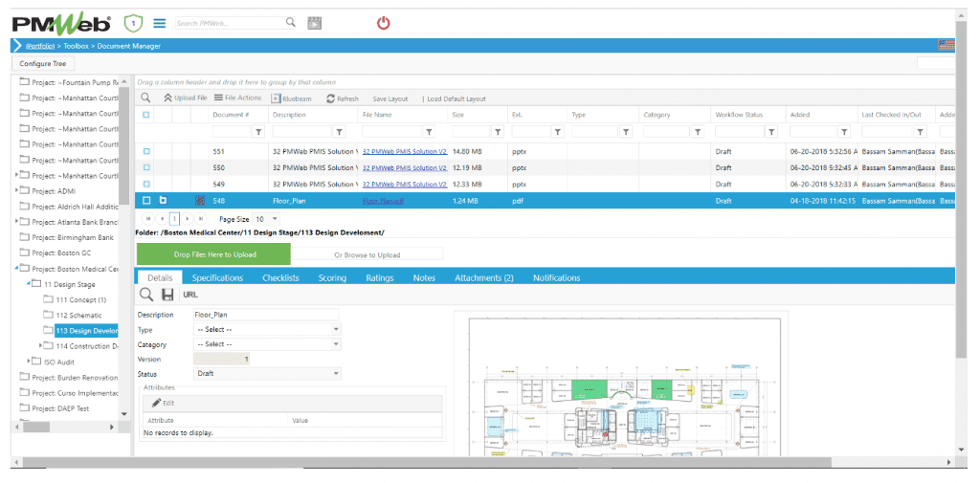Refresh the document grid
This screenshot has width=980, height=483.
click(343, 99)
